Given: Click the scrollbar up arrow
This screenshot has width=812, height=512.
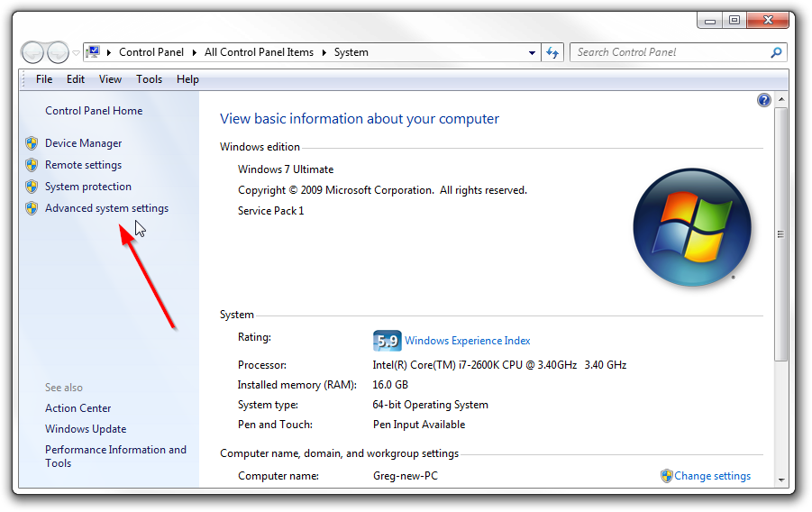Looking at the screenshot, I should pos(781,99).
